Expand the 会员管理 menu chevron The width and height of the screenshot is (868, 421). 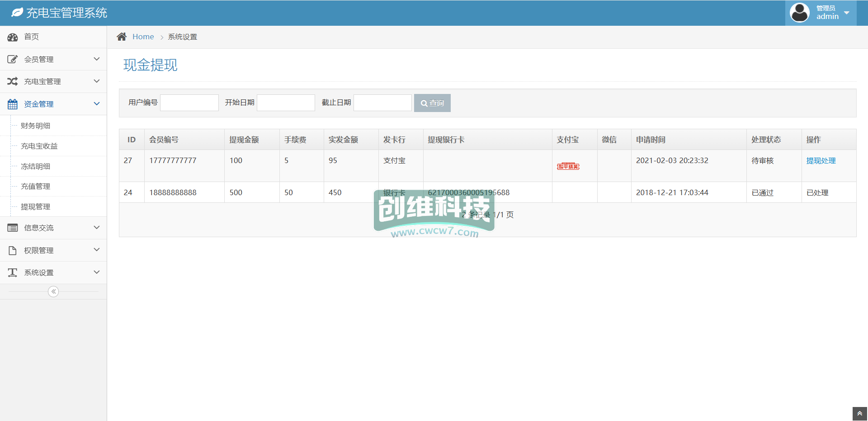coord(96,59)
